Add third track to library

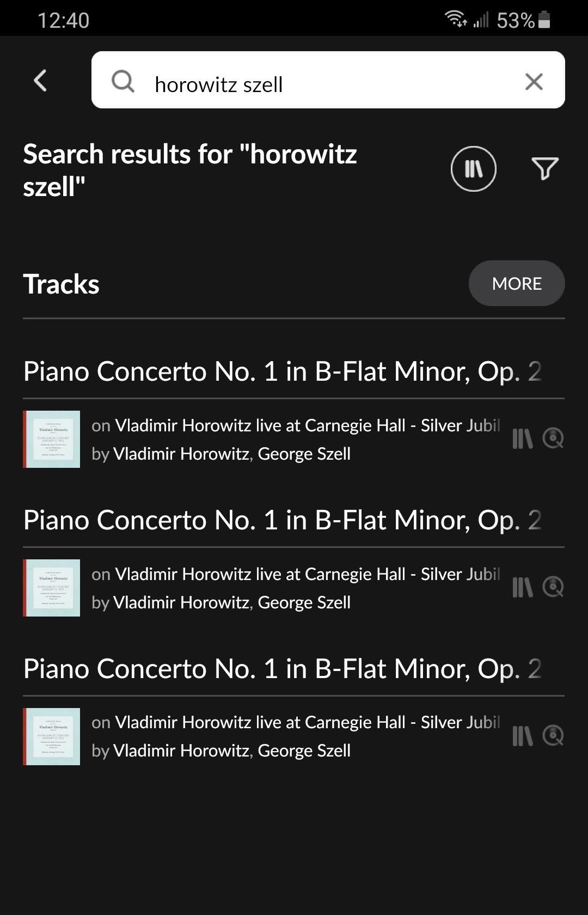[522, 736]
